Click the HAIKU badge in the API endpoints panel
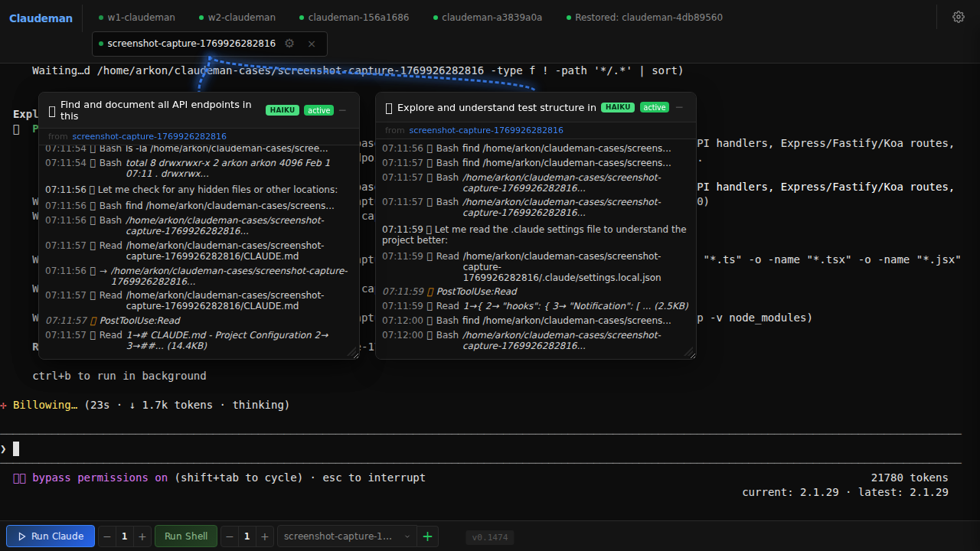 point(283,110)
